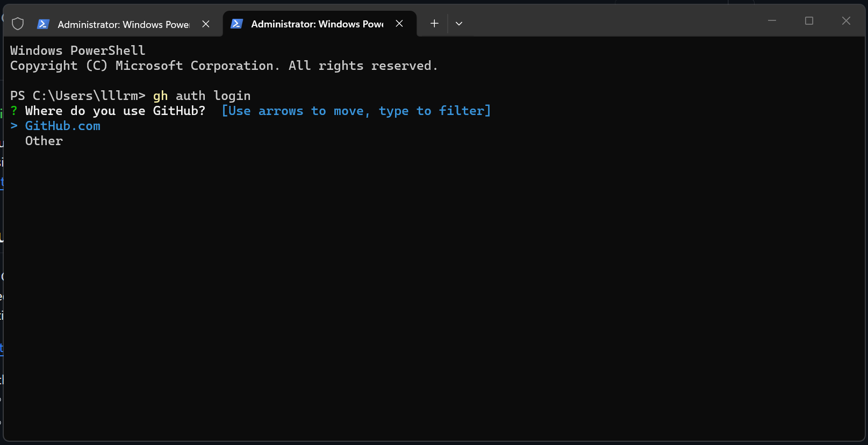Click the PowerShell icon on first tab

pos(44,24)
